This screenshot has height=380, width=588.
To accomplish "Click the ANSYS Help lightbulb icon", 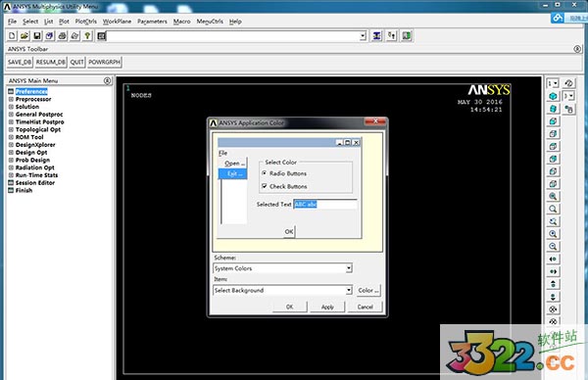I will pyautogui.click(x=87, y=36).
